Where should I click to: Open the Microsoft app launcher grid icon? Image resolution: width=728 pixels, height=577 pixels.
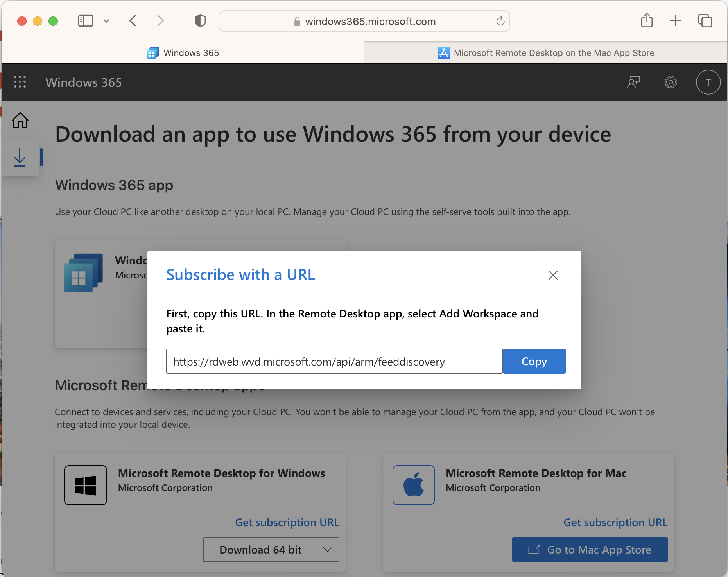tap(20, 82)
